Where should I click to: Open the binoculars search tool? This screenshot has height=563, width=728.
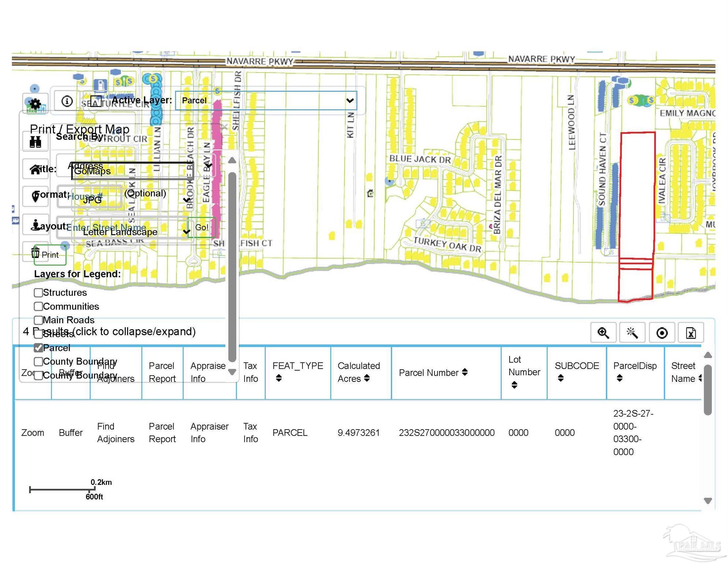tap(35, 141)
